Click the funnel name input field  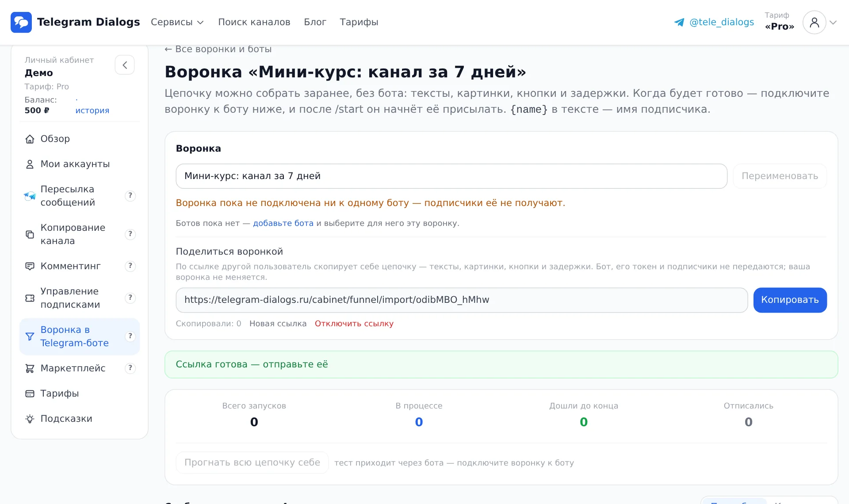451,176
